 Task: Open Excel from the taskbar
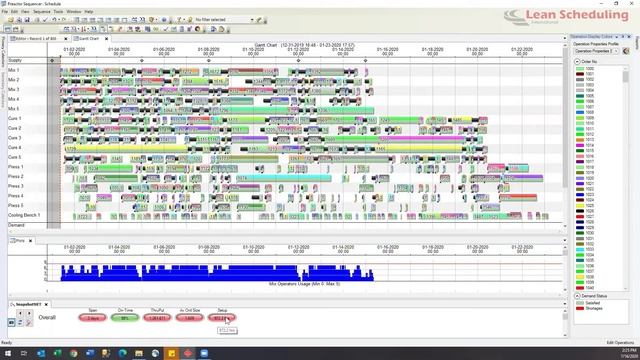(x=57, y=353)
